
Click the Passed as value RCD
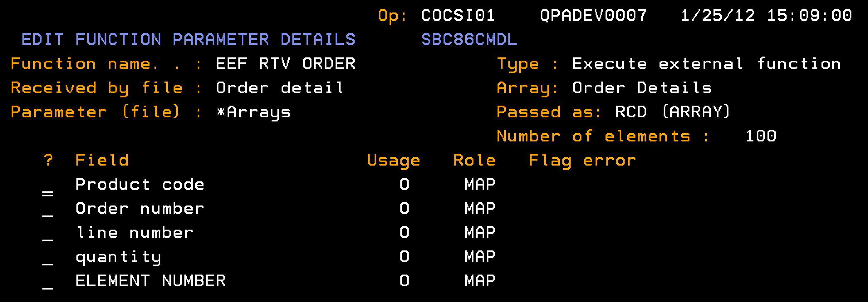coord(631,112)
